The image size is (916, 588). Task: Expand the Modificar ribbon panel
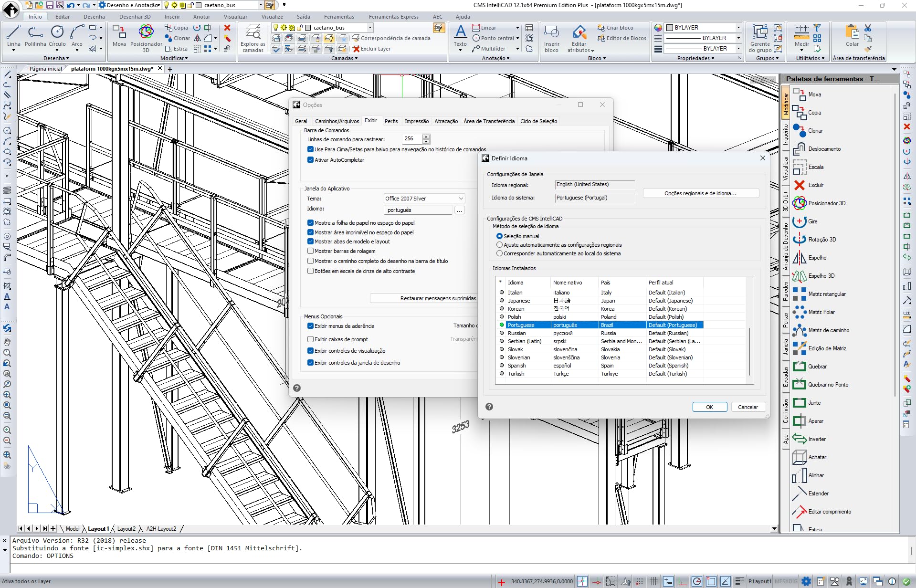tap(174, 58)
